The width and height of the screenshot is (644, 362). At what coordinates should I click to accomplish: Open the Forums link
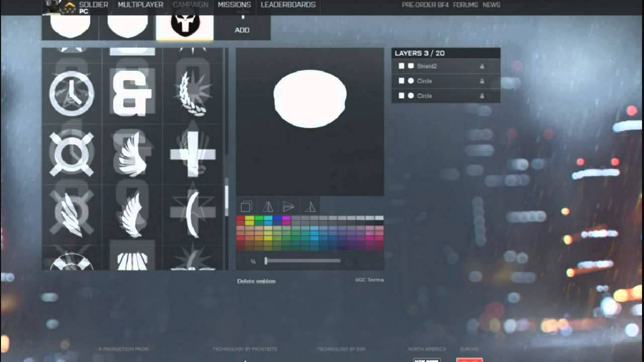[x=465, y=5]
